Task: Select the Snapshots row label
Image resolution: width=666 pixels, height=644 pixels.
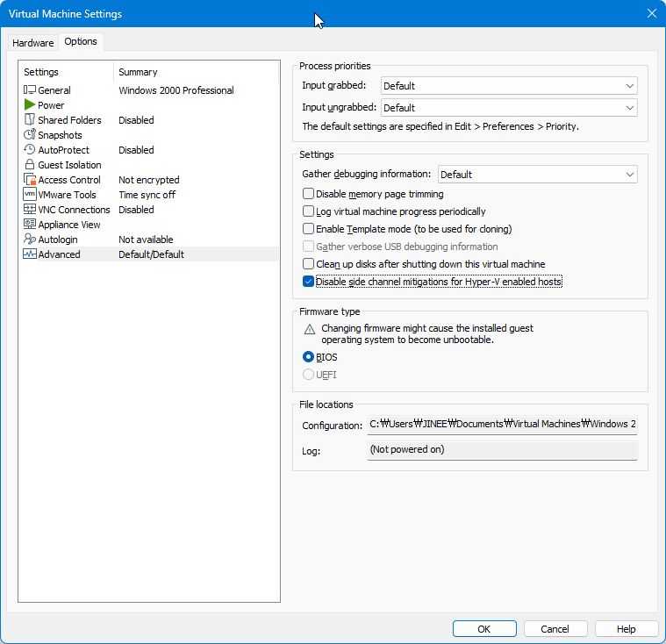Action: (x=60, y=134)
